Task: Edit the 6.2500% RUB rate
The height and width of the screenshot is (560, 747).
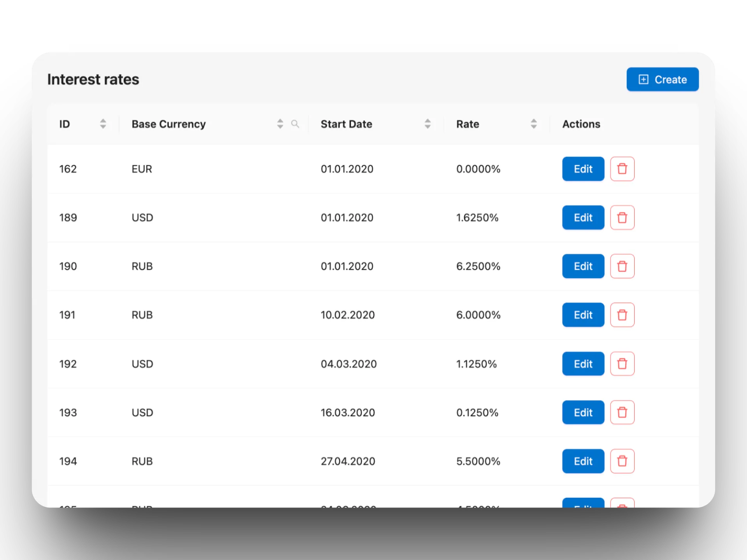Action: (583, 266)
